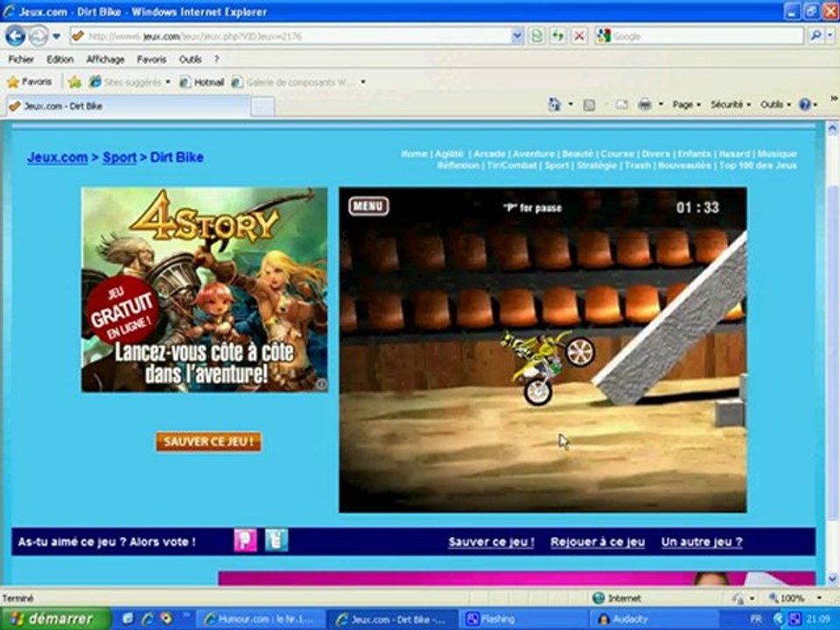The height and width of the screenshot is (630, 840).
Task: Open the Favoris star panel button
Action: pyautogui.click(x=30, y=82)
